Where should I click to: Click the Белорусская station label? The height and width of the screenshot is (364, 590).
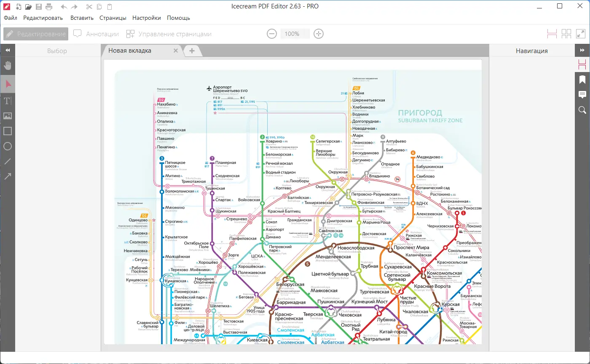(290, 285)
